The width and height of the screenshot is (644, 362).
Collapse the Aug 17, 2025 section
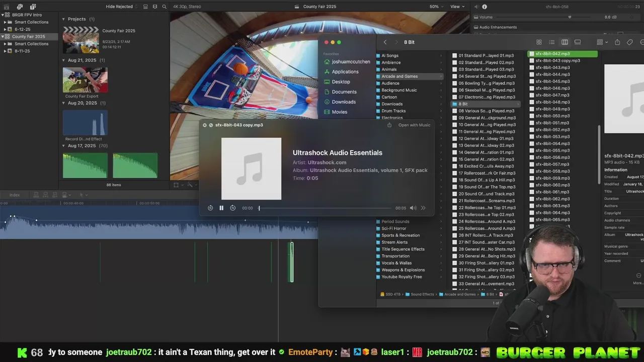[64, 146]
